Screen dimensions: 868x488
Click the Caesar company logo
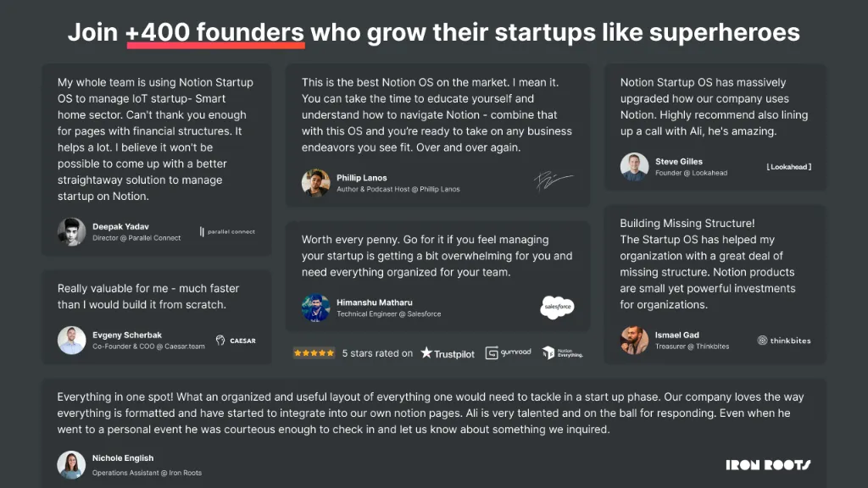(236, 341)
